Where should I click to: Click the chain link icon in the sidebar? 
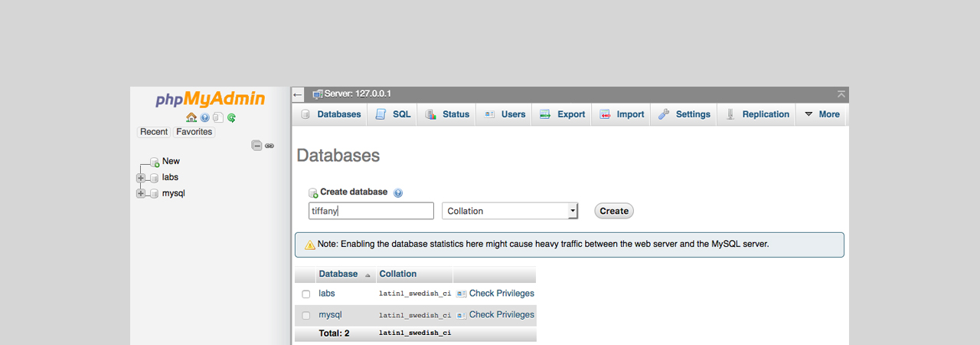269,146
